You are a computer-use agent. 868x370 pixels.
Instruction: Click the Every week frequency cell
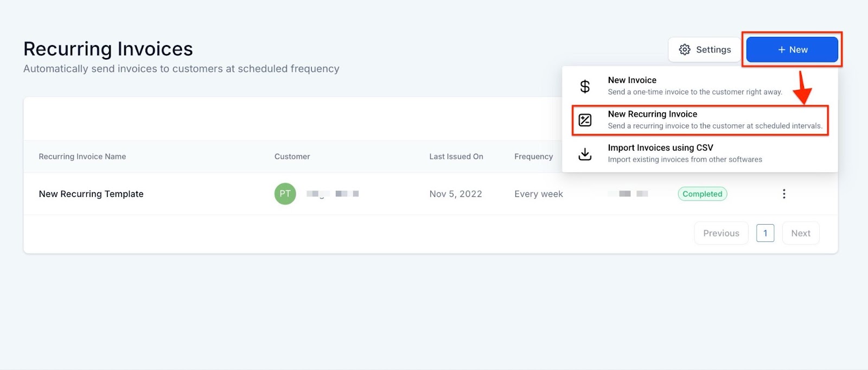pyautogui.click(x=538, y=194)
